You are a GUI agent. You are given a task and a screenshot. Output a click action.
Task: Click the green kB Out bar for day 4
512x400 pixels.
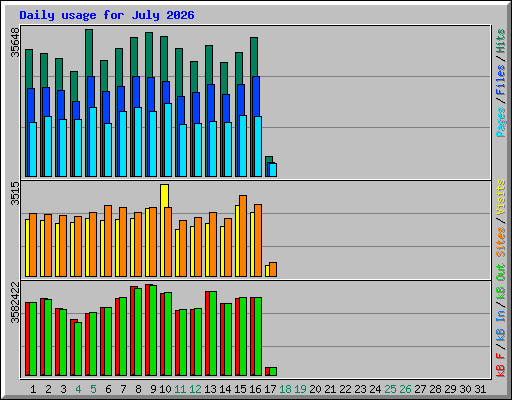tap(78, 349)
